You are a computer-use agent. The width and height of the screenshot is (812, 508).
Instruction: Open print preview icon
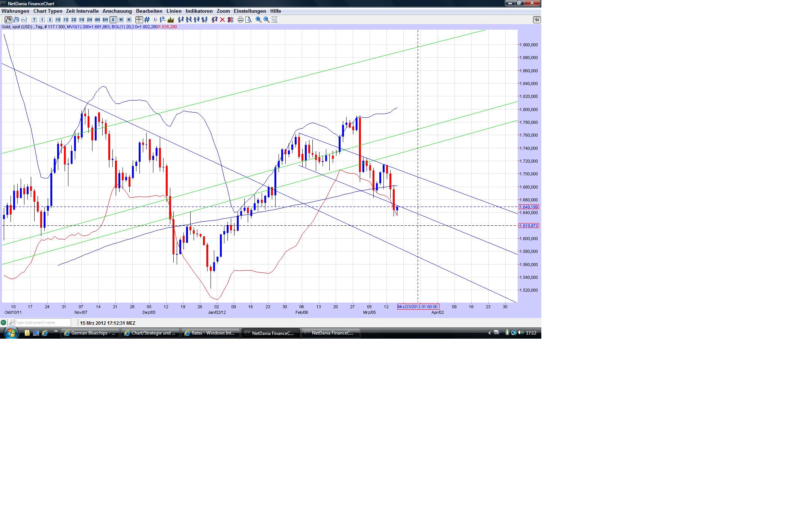pos(248,20)
